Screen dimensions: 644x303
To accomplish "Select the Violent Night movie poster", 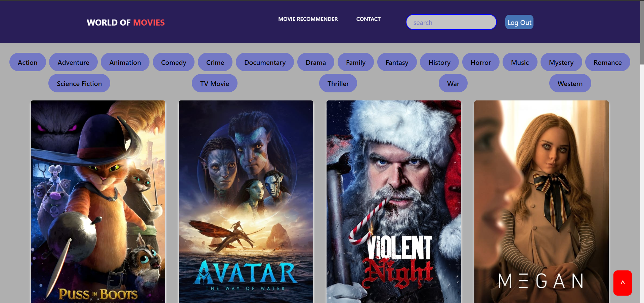I will [x=394, y=202].
